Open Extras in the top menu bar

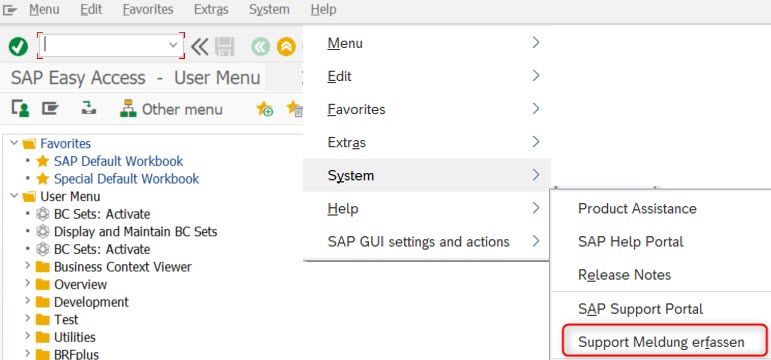click(x=211, y=9)
